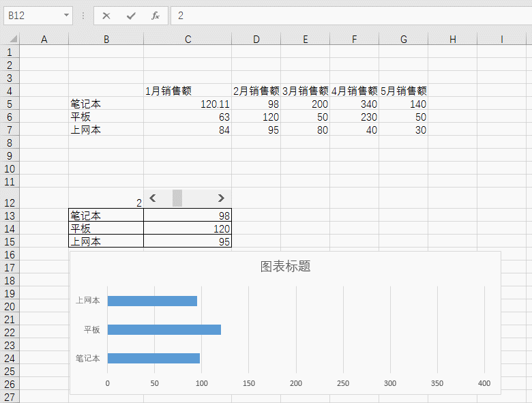Image resolution: width=532 pixels, height=403 pixels.
Task: Select cell F7 with value 40
Action: (354, 130)
